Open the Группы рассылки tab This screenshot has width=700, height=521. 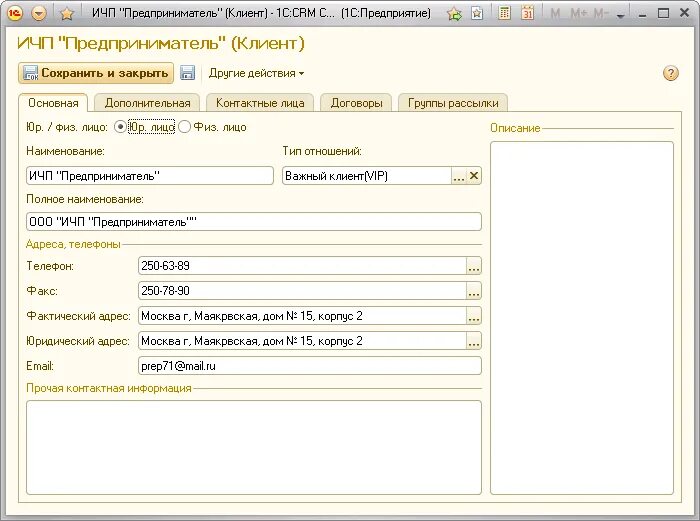tap(453, 103)
